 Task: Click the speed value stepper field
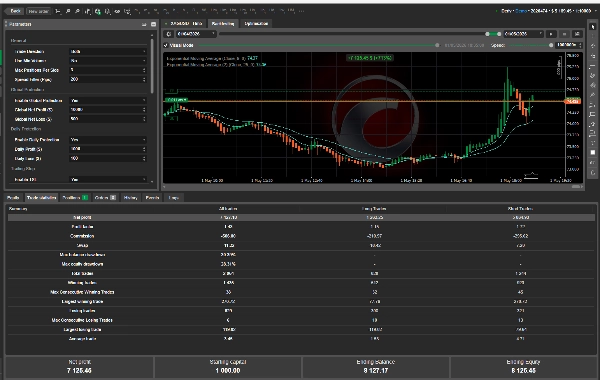click(569, 45)
